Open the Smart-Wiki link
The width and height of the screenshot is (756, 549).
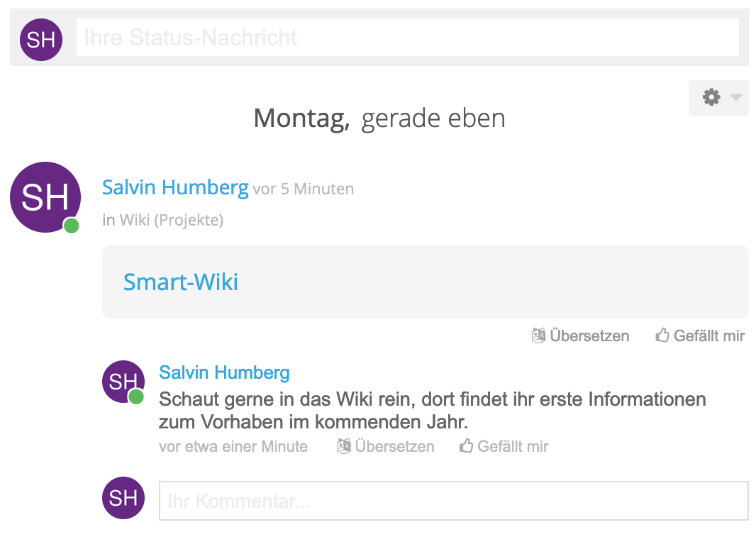[x=181, y=282]
